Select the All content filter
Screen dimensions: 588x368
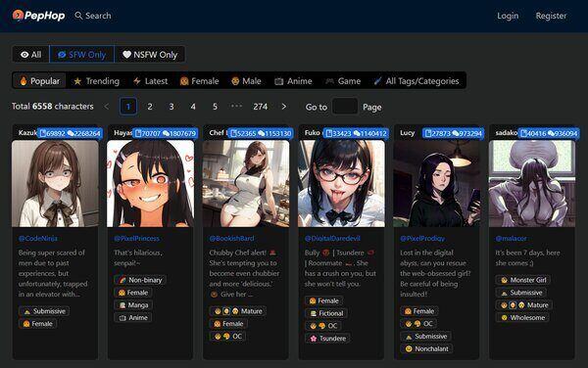pyautogui.click(x=30, y=55)
